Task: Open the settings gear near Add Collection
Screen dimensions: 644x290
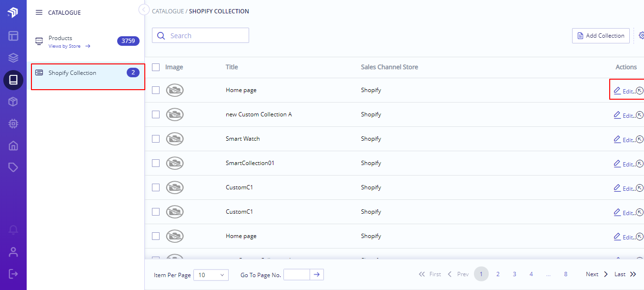Action: coord(641,35)
